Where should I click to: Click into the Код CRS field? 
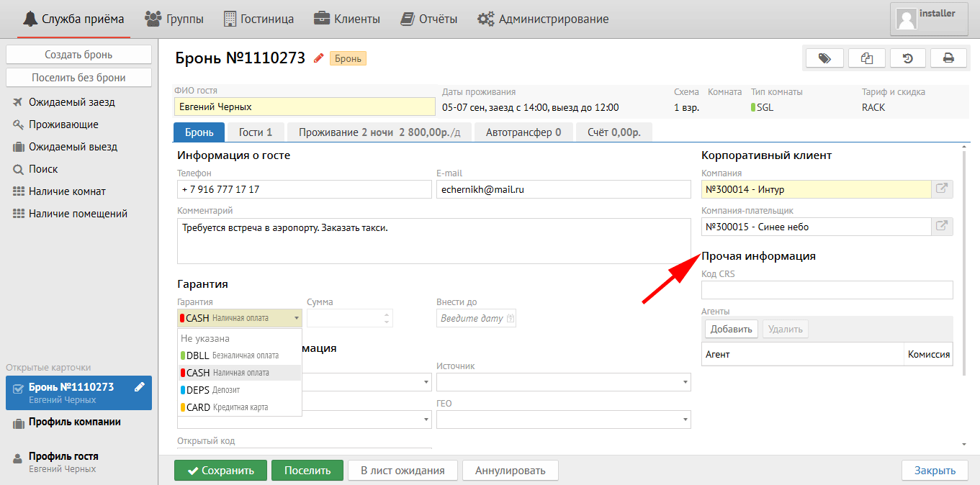click(x=827, y=290)
